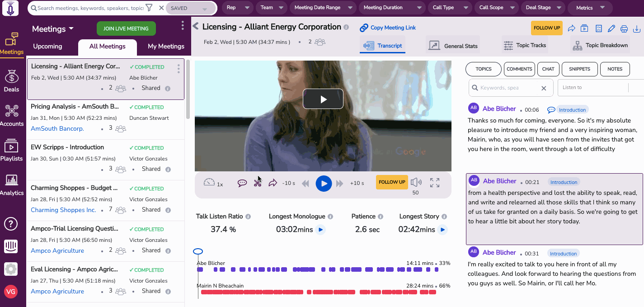This screenshot has width=644, height=307.
Task: Add meeting to playlist from header icon
Action: click(x=584, y=28)
